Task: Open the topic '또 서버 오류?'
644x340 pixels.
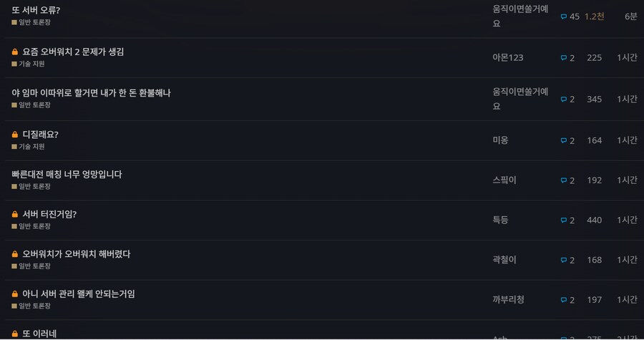Action: click(36, 11)
